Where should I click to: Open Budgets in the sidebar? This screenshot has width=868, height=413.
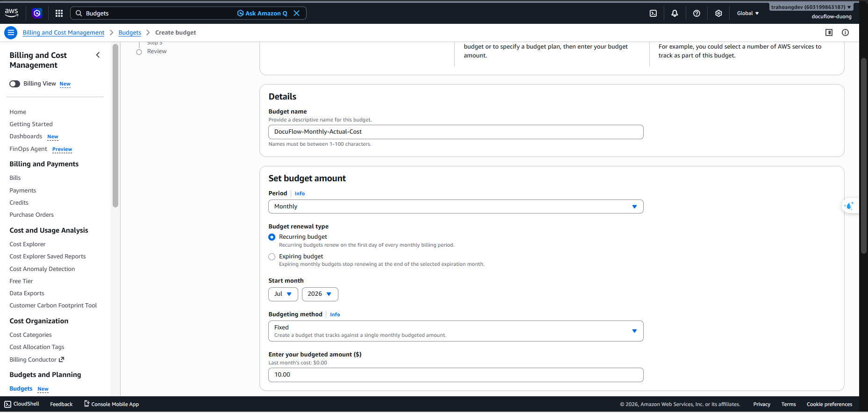pyautogui.click(x=21, y=389)
